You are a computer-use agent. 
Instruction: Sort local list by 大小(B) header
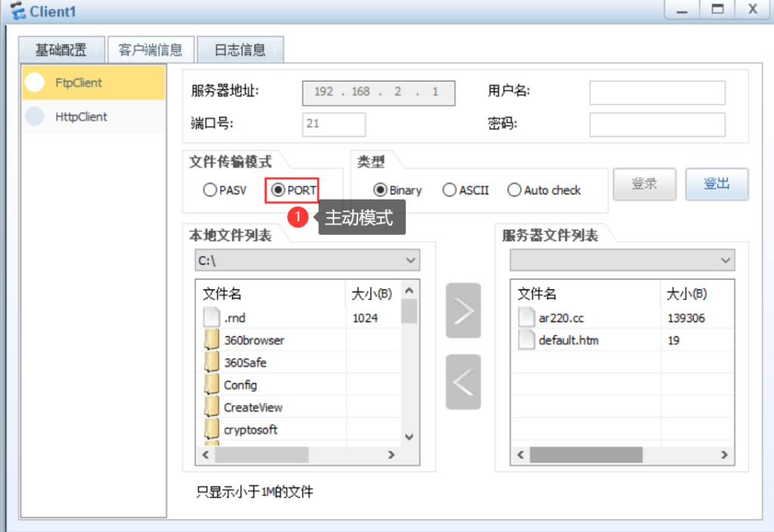[x=373, y=294]
